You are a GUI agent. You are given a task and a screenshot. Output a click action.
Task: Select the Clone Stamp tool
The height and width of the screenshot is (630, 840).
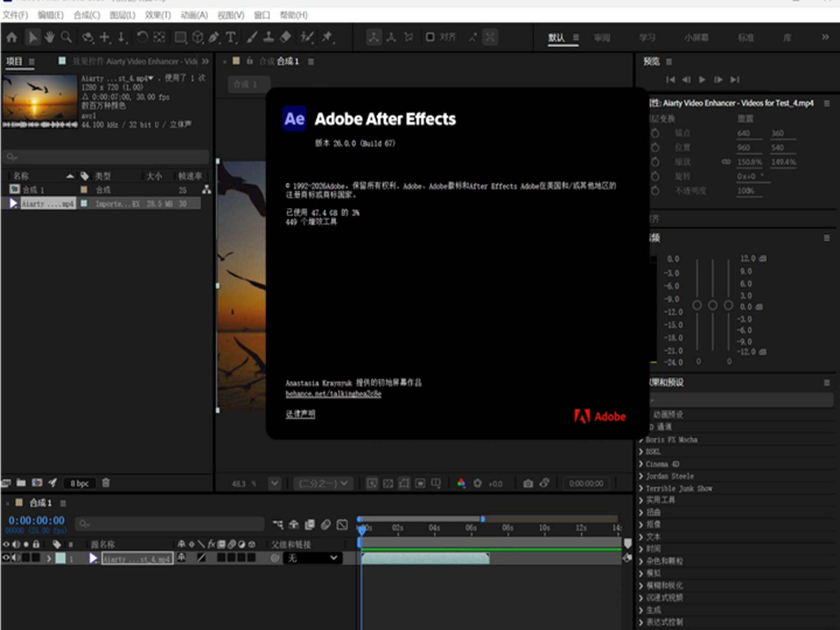268,37
